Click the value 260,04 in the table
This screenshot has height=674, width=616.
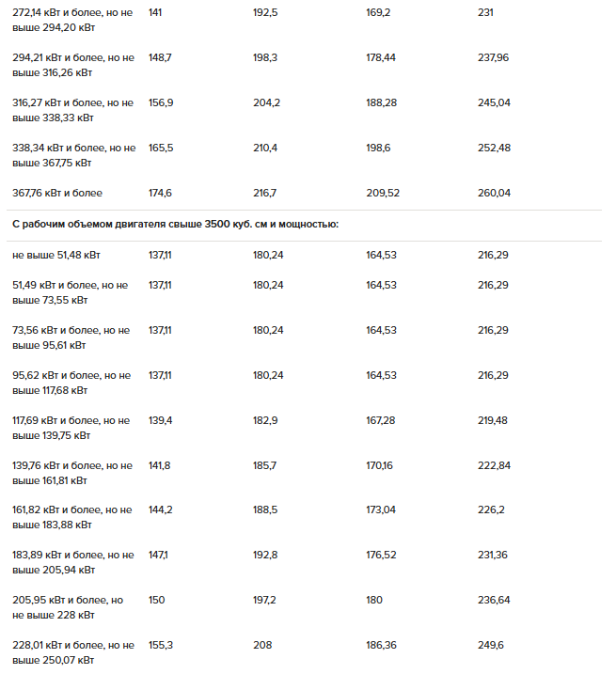click(x=494, y=193)
